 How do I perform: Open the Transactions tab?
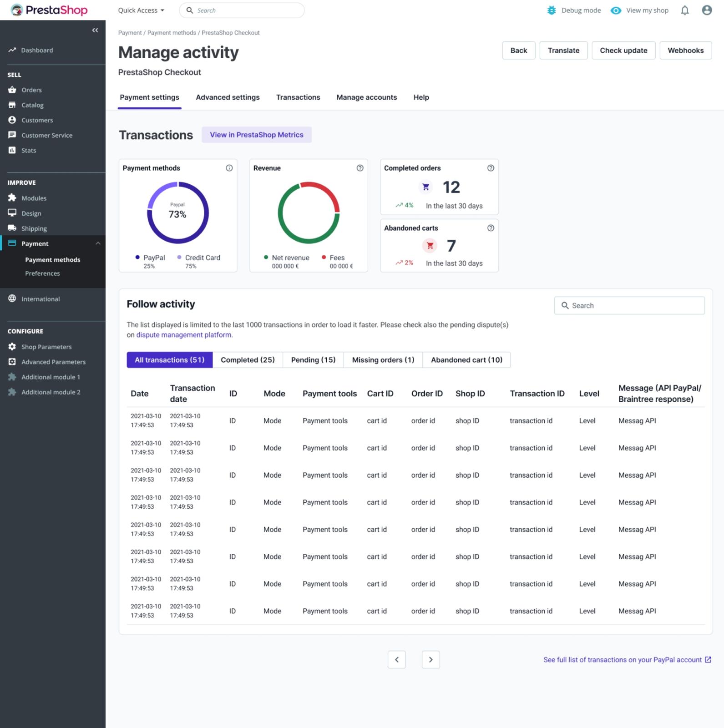298,97
